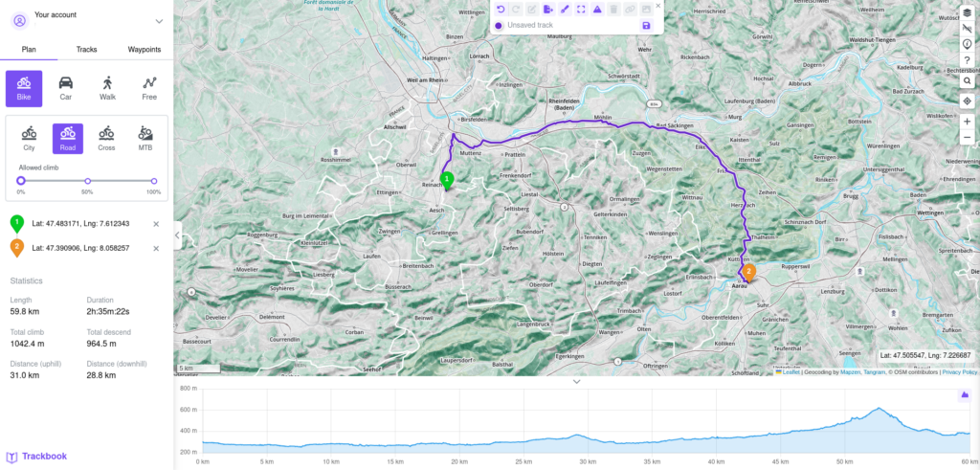Choose the MTB bike type
Image resolution: width=980 pixels, height=470 pixels.
pos(145,139)
